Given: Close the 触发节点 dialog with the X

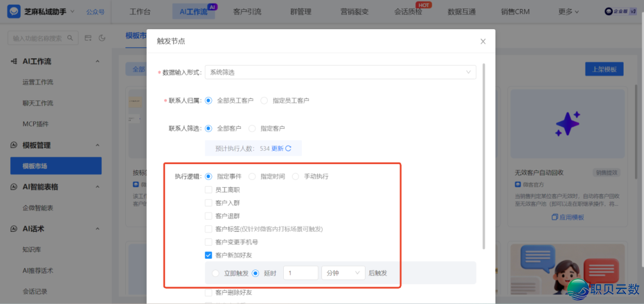Looking at the screenshot, I should point(483,41).
